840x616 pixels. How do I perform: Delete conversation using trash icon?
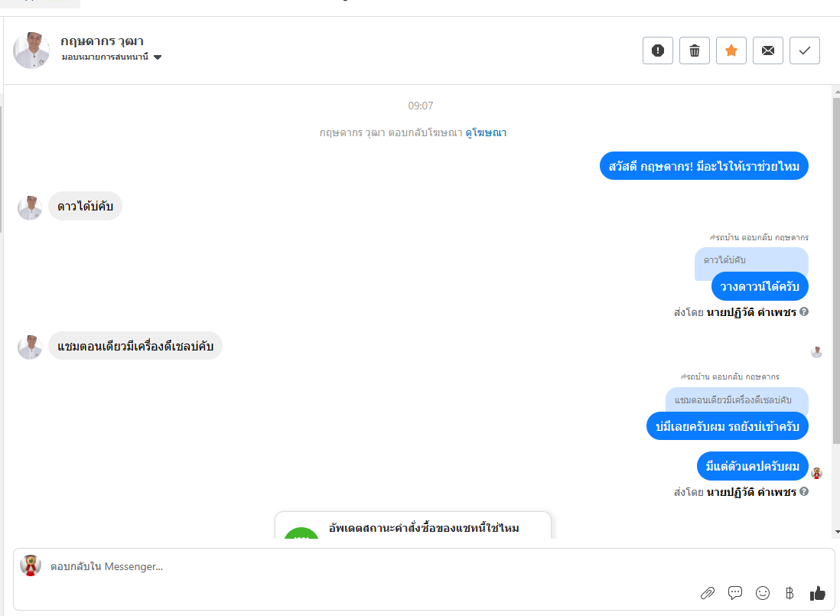tap(695, 51)
